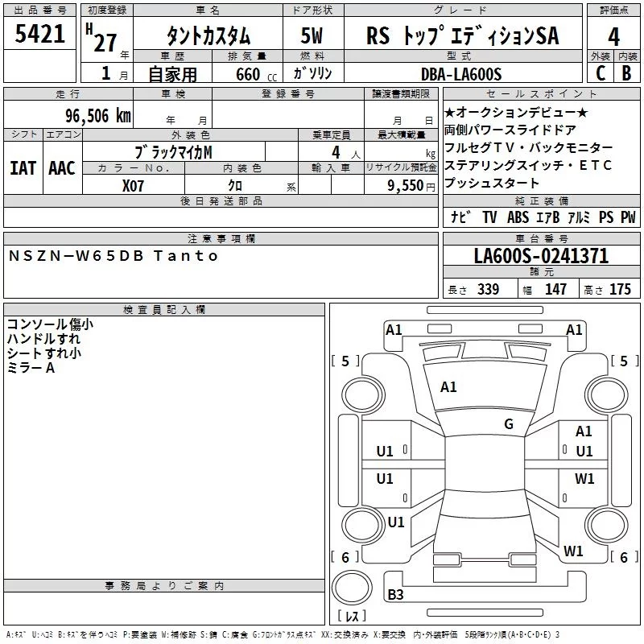Viewport: 644px width, 644px height.
Task: Click the B3 rear bumper damage marker
Action: point(395,594)
